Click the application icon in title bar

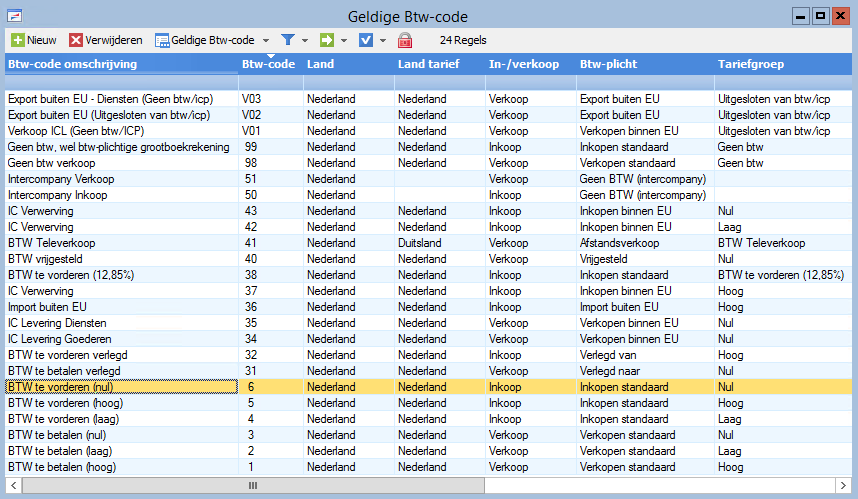pyautogui.click(x=14, y=16)
